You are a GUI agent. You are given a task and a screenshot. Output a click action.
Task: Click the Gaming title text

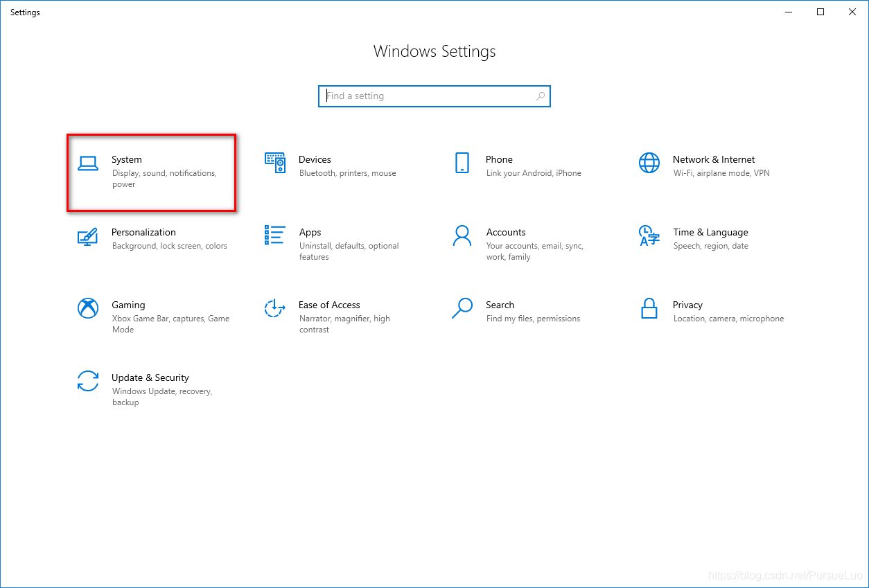(128, 305)
